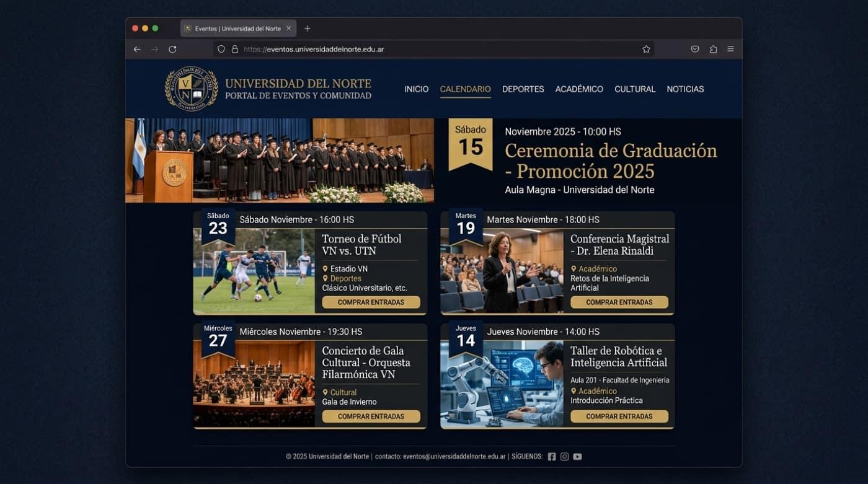Open the YouTube icon in footer
The height and width of the screenshot is (484, 868).
pos(577,457)
